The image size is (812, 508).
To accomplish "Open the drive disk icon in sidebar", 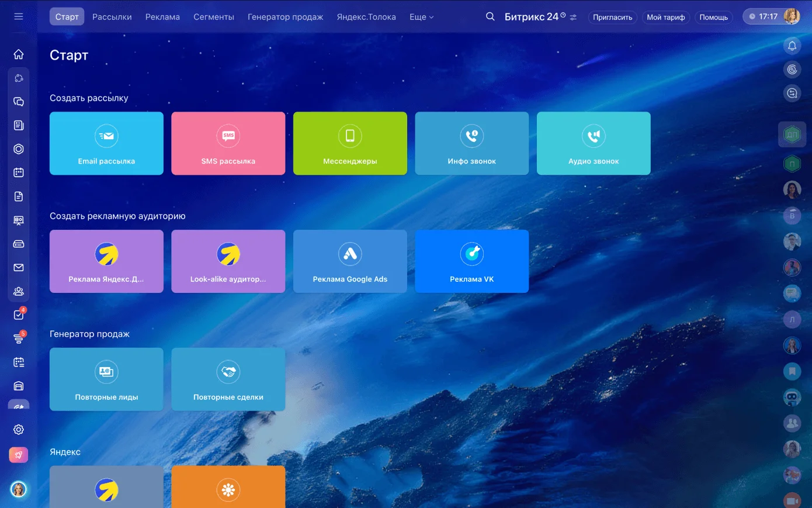I will coord(19,244).
